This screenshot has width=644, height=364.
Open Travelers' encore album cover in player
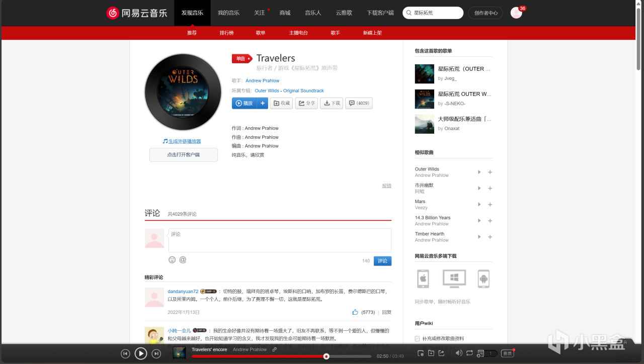click(179, 353)
